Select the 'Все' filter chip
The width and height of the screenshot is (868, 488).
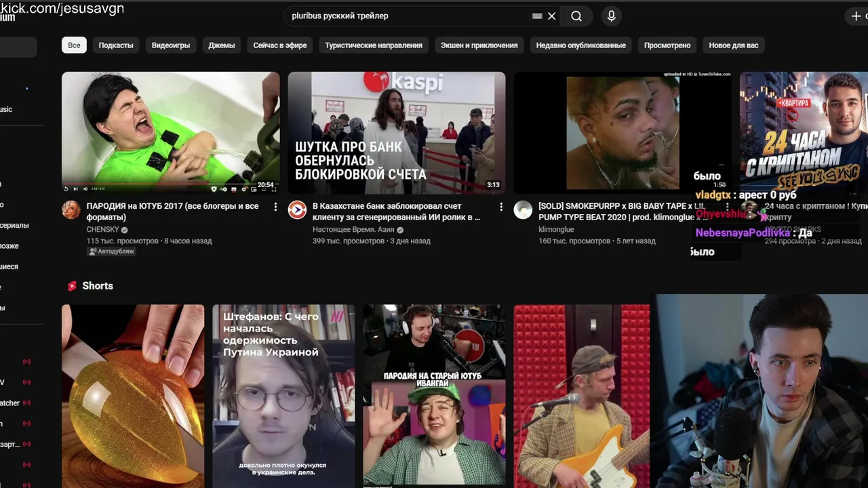(74, 45)
